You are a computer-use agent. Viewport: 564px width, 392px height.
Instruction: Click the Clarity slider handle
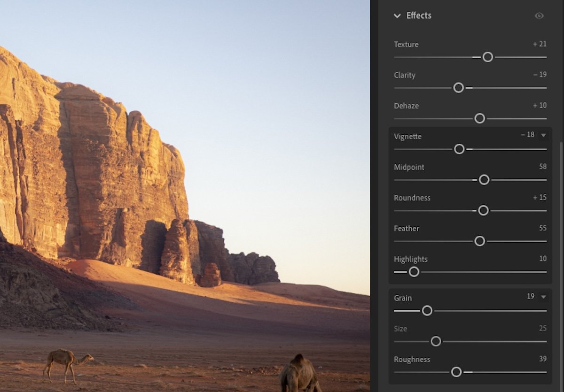[x=458, y=88]
